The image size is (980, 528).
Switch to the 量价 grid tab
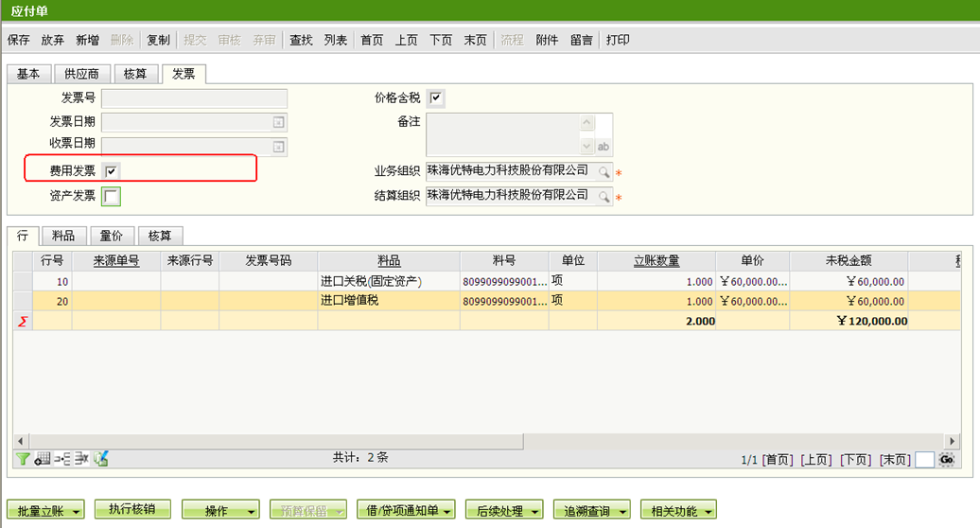[112, 237]
